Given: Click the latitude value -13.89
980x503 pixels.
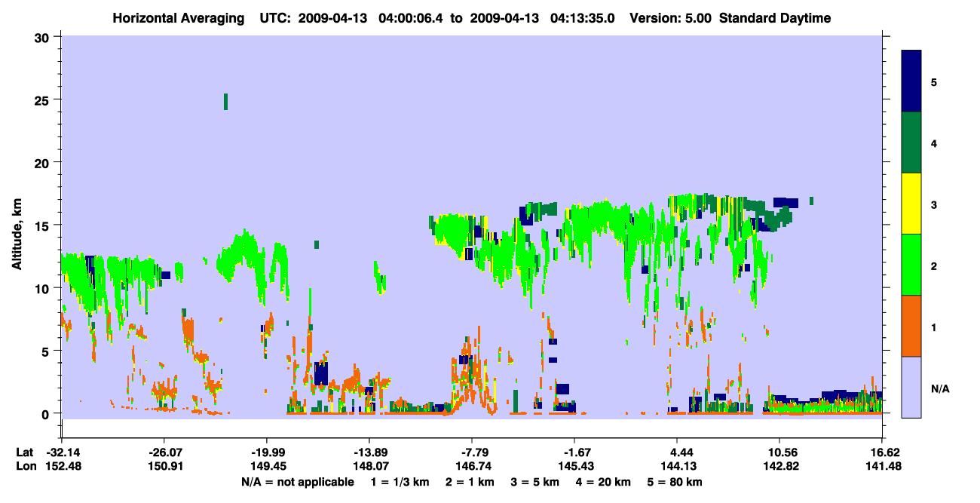Looking at the screenshot, I should tap(369, 452).
